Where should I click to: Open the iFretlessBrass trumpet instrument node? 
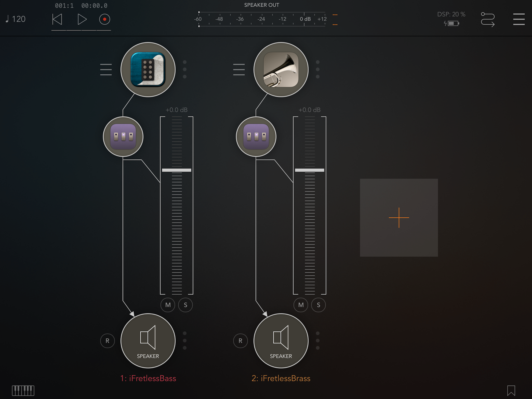click(281, 70)
